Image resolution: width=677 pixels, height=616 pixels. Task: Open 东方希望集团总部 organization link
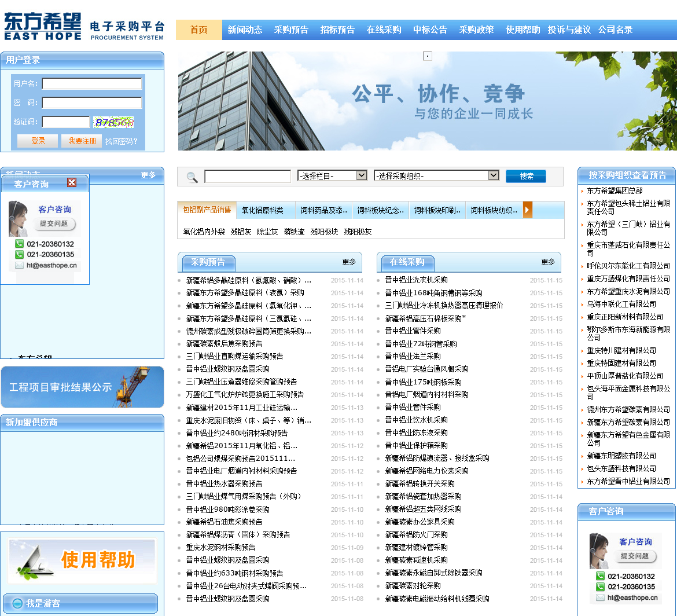pyautogui.click(x=615, y=190)
